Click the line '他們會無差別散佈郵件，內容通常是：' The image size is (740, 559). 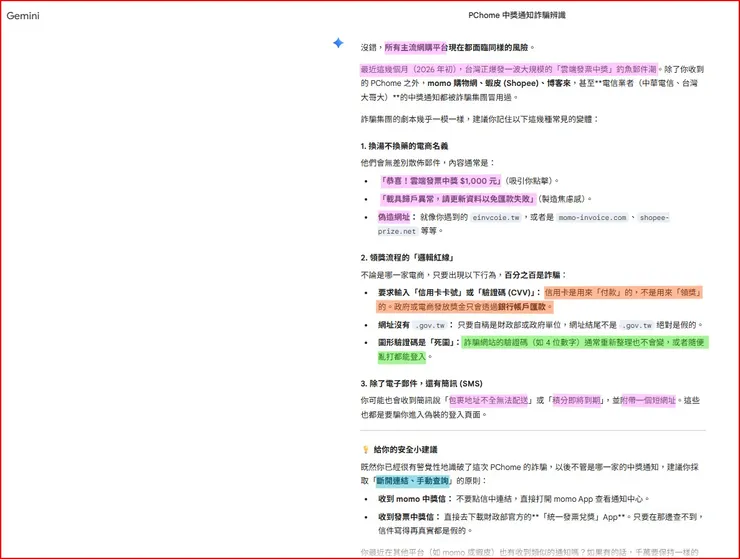pyautogui.click(x=428, y=163)
